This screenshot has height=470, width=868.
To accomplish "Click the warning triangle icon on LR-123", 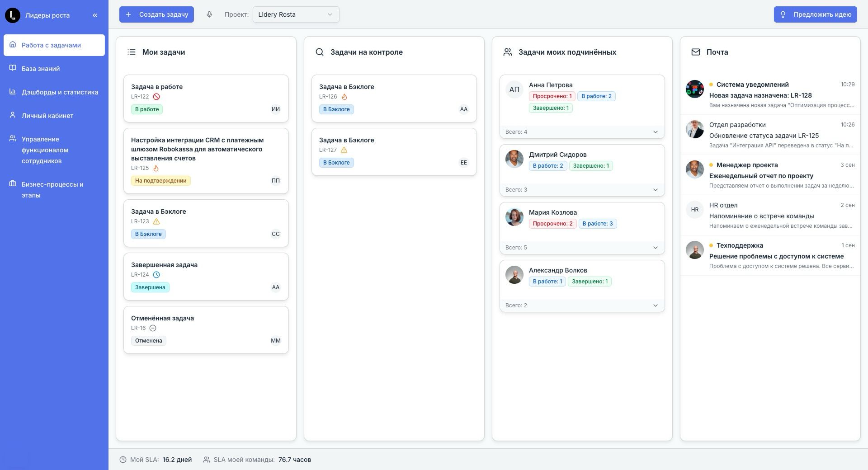I will click(x=156, y=221).
